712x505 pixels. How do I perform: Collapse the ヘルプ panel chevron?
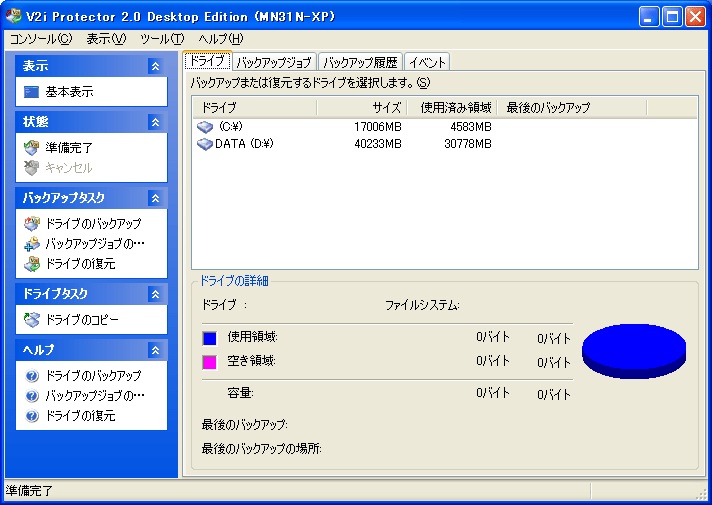tap(155, 350)
